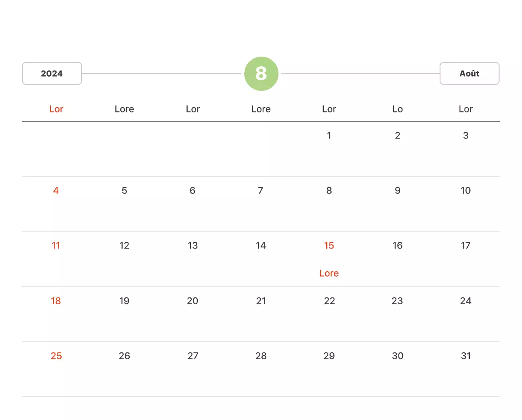Image resolution: width=522 pixels, height=420 pixels.
Task: Select the red Sunday date 25
Action: 56,356
